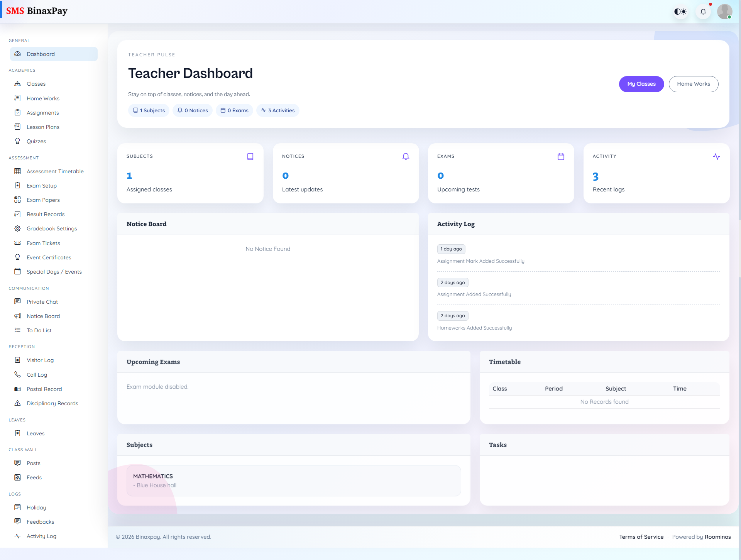Switch to the Dashboard menu entry
This screenshot has height=560, width=741.
point(41,54)
